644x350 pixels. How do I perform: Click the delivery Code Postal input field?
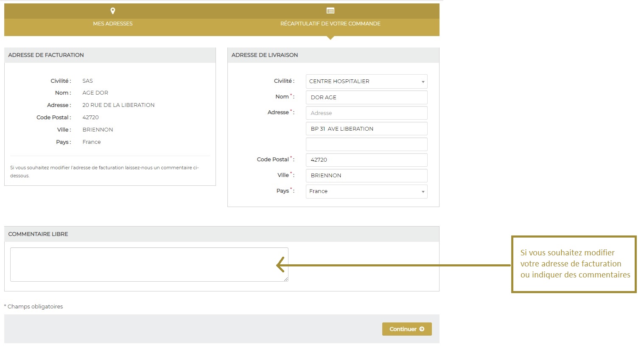pyautogui.click(x=366, y=160)
